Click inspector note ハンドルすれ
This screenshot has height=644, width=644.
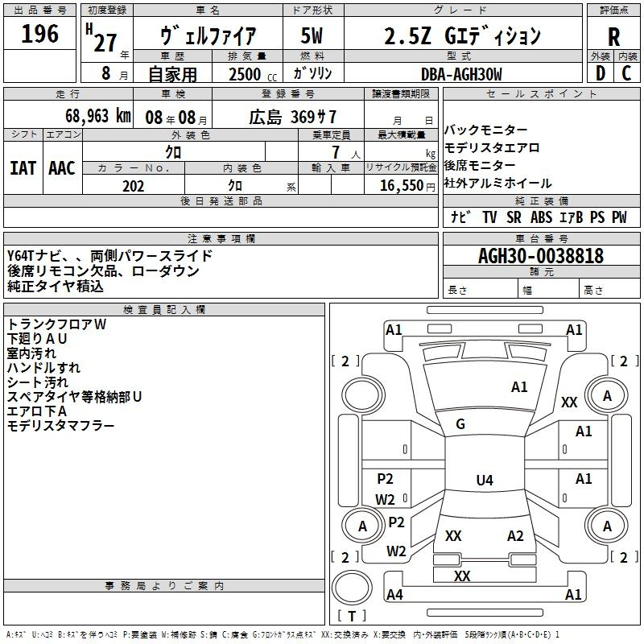43,368
